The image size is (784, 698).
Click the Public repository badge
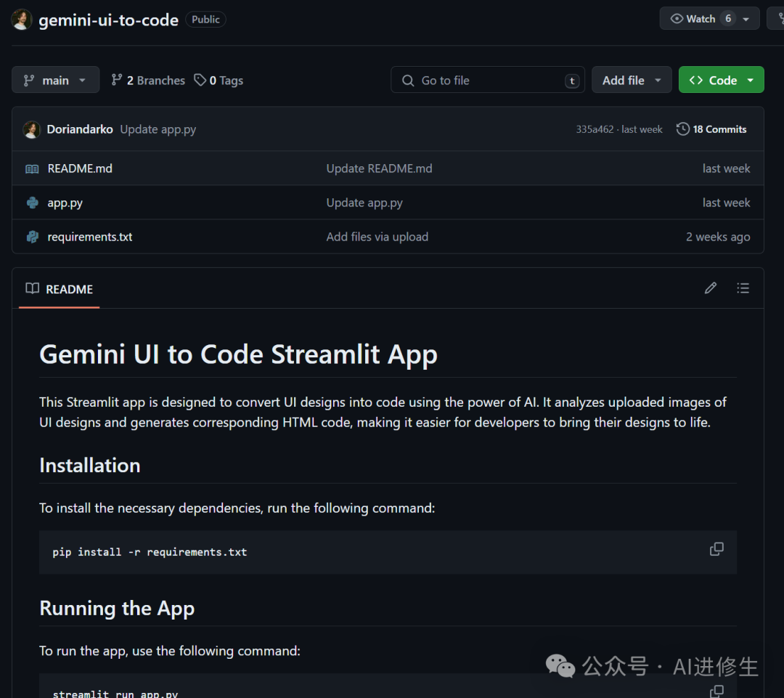pyautogui.click(x=205, y=20)
